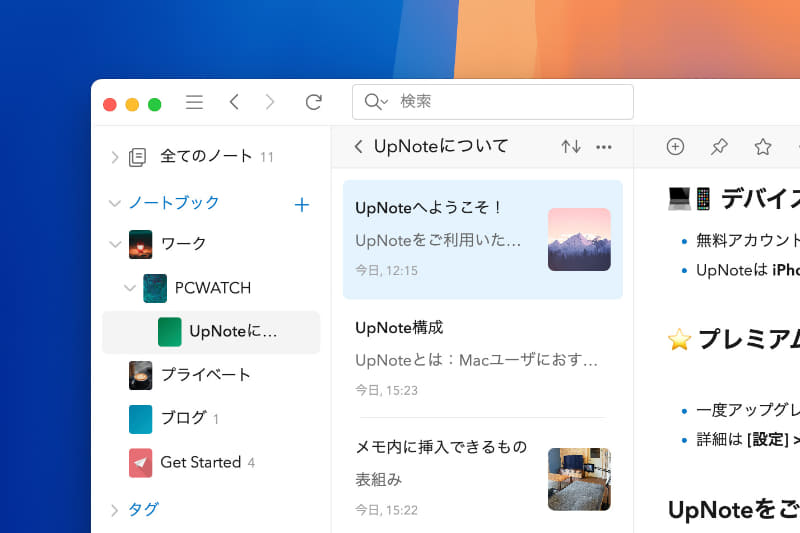
Task: Expand the タグ section chevron
Action: click(114, 510)
